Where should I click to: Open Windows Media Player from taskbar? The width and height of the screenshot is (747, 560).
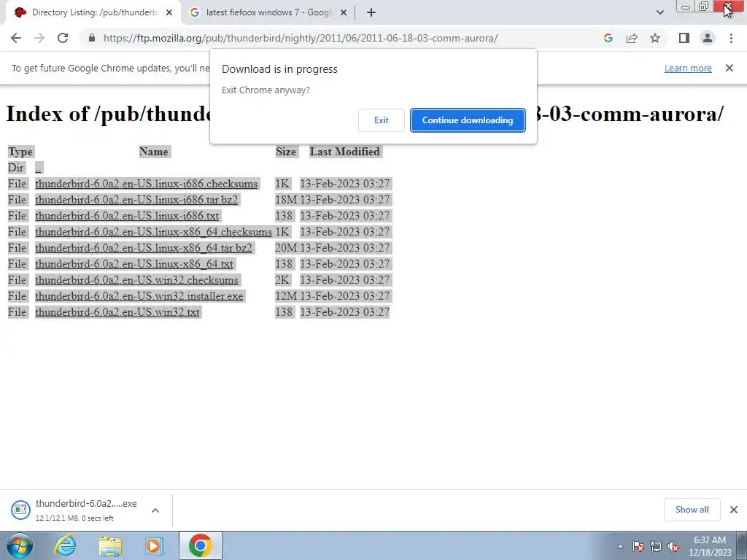pyautogui.click(x=155, y=545)
